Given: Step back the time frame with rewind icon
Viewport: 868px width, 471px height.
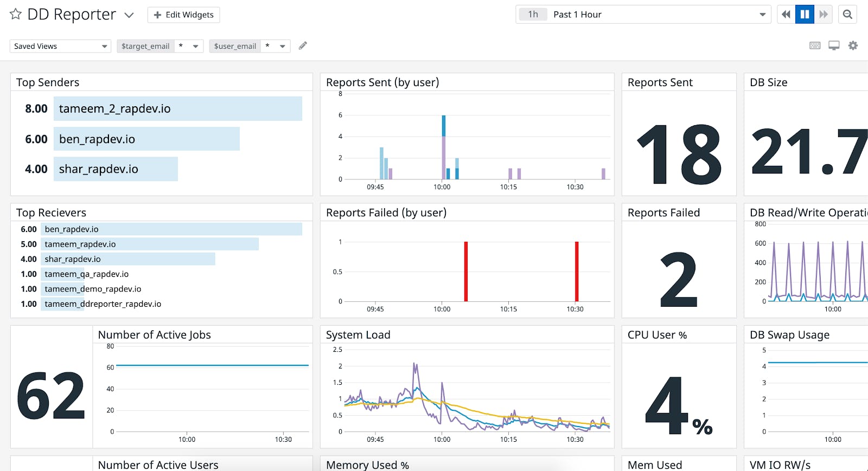Looking at the screenshot, I should click(x=786, y=15).
